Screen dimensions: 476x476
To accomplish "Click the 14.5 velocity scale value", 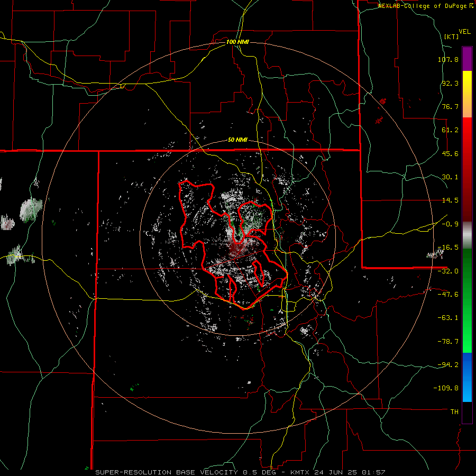I will coord(450,200).
